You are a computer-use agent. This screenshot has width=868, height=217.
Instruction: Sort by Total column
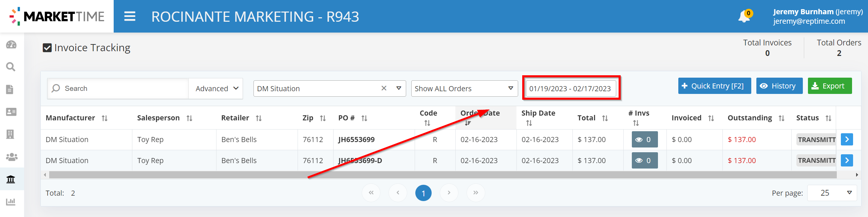click(605, 118)
